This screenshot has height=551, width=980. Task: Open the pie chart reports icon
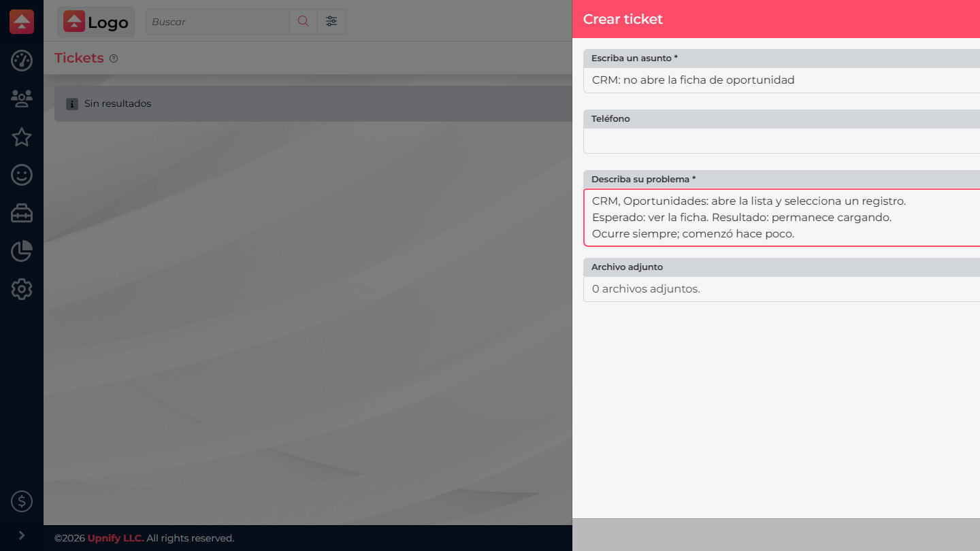tap(22, 251)
